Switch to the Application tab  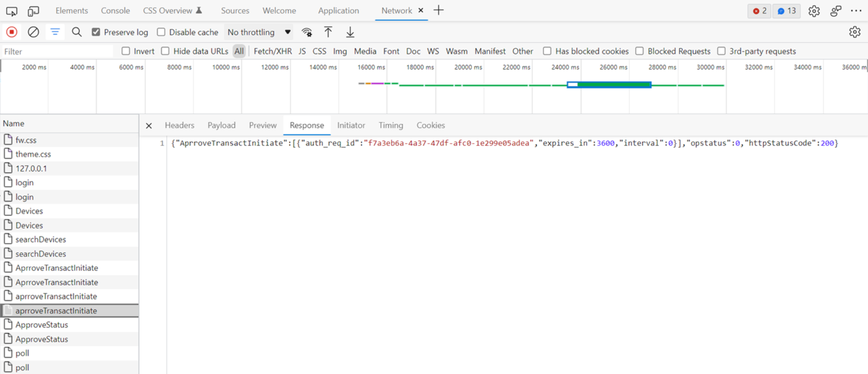coord(338,10)
